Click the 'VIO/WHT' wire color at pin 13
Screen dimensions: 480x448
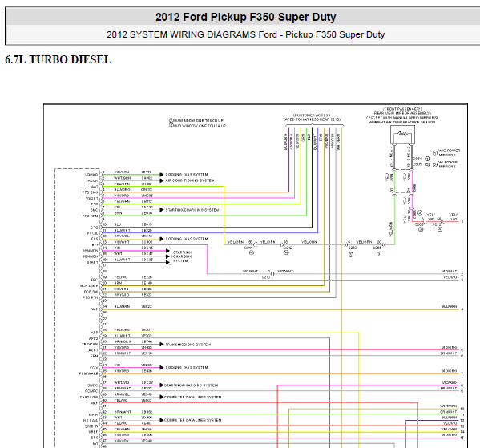click(x=122, y=242)
